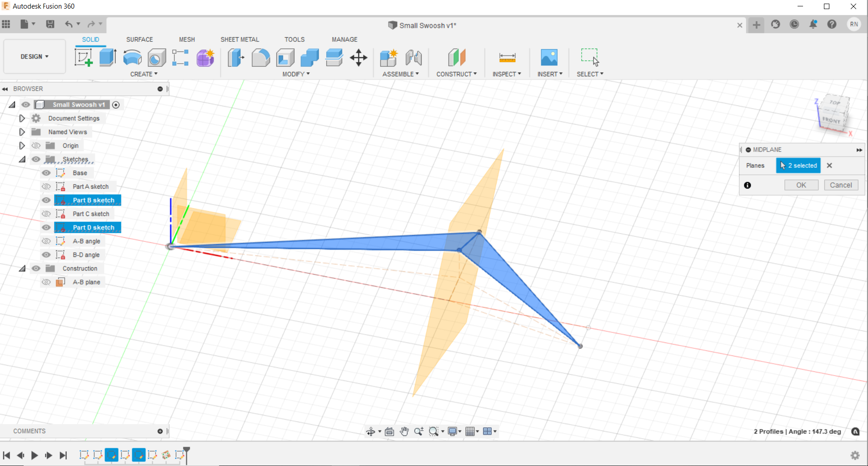Image resolution: width=868 pixels, height=466 pixels.
Task: Select the Fillet tool in Modify
Action: (x=260, y=58)
